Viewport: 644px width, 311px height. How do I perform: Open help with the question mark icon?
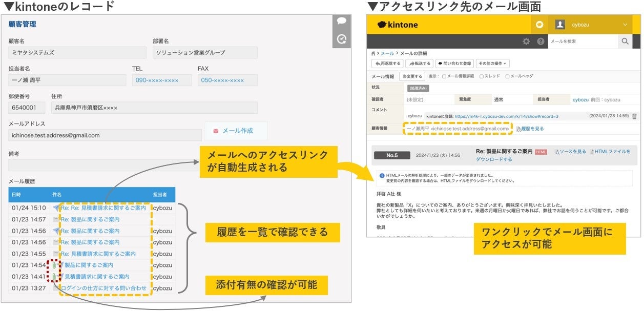pyautogui.click(x=540, y=42)
